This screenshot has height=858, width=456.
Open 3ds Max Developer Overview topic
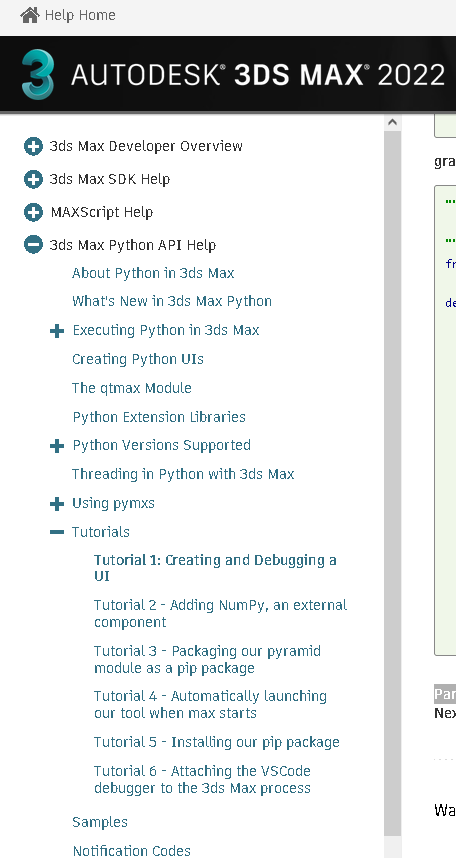coord(146,146)
